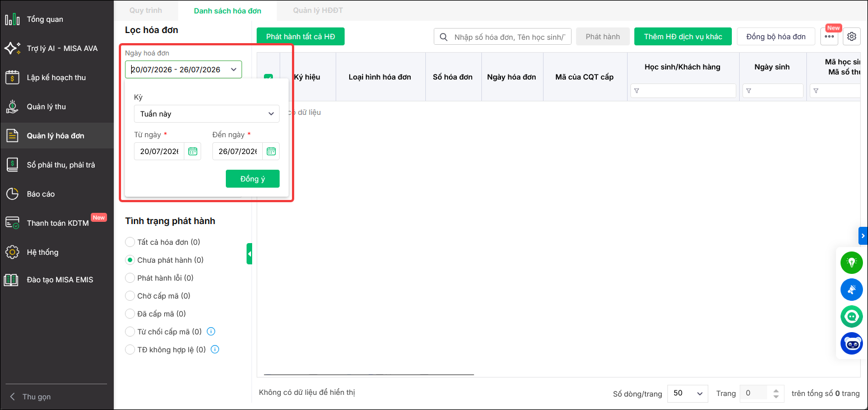Click Phát hành tất cả HĐ button
The width and height of the screenshot is (868, 410).
point(300,36)
